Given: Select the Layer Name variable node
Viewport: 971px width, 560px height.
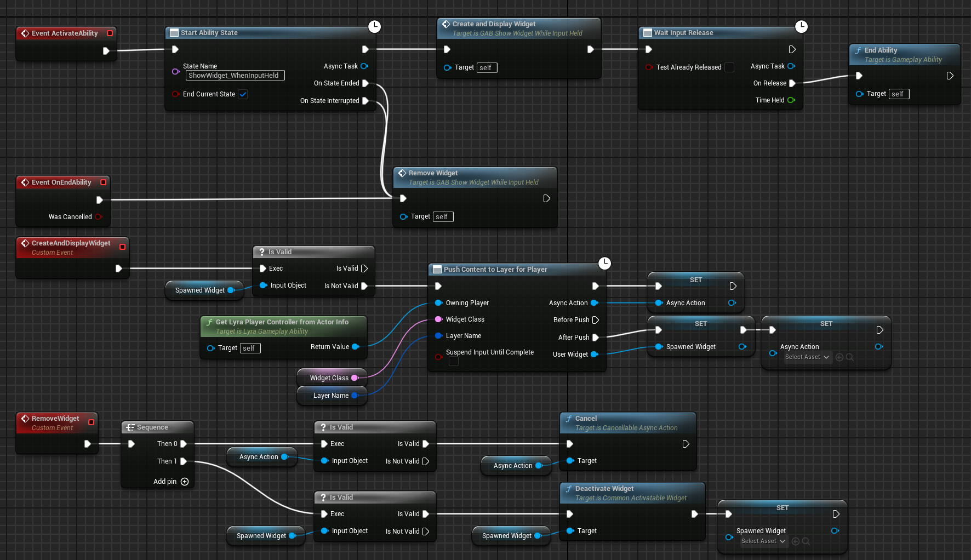Looking at the screenshot, I should [330, 396].
